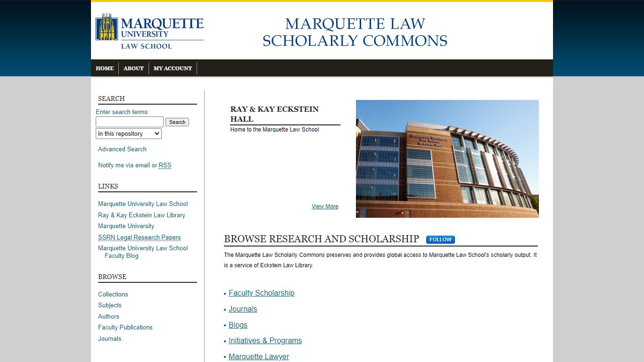The width and height of the screenshot is (644, 362).
Task: Go to My Account in navigation bar
Action: tap(173, 68)
